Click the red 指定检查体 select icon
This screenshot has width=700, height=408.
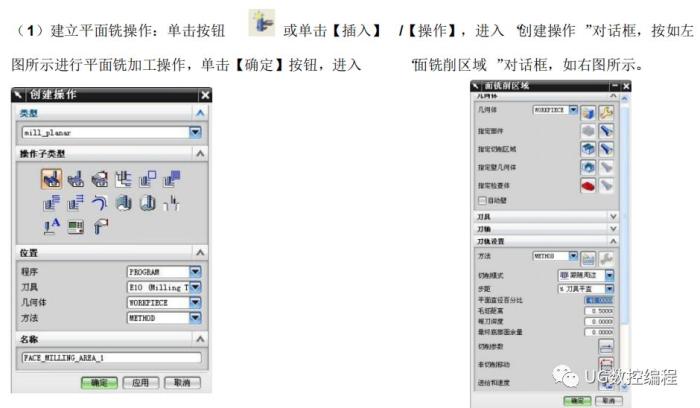(x=588, y=184)
